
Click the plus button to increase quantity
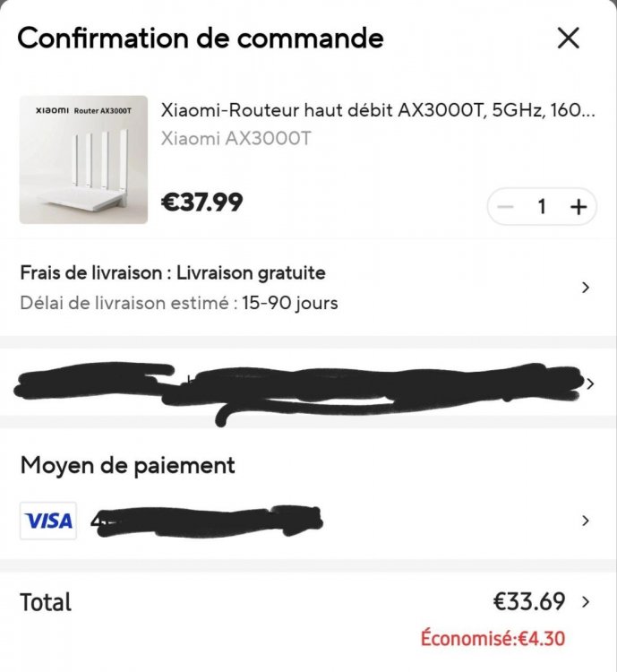click(578, 207)
